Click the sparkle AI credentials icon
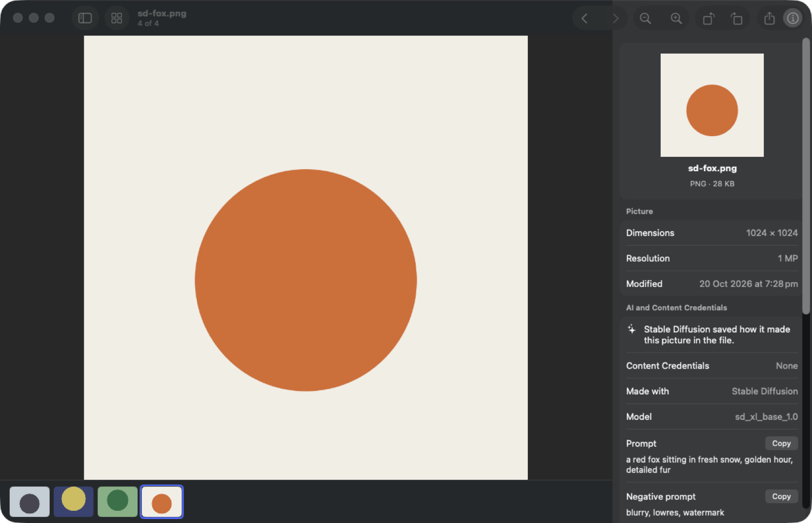The width and height of the screenshot is (812, 523). tap(631, 329)
